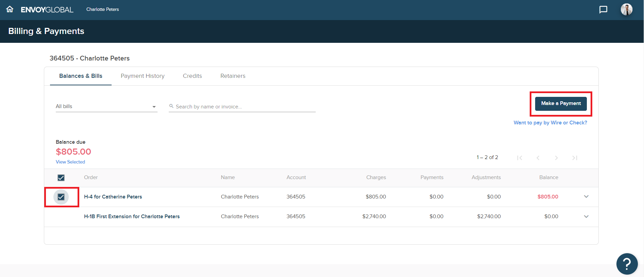Go to the home icon
The image size is (644, 277).
pyautogui.click(x=10, y=9)
